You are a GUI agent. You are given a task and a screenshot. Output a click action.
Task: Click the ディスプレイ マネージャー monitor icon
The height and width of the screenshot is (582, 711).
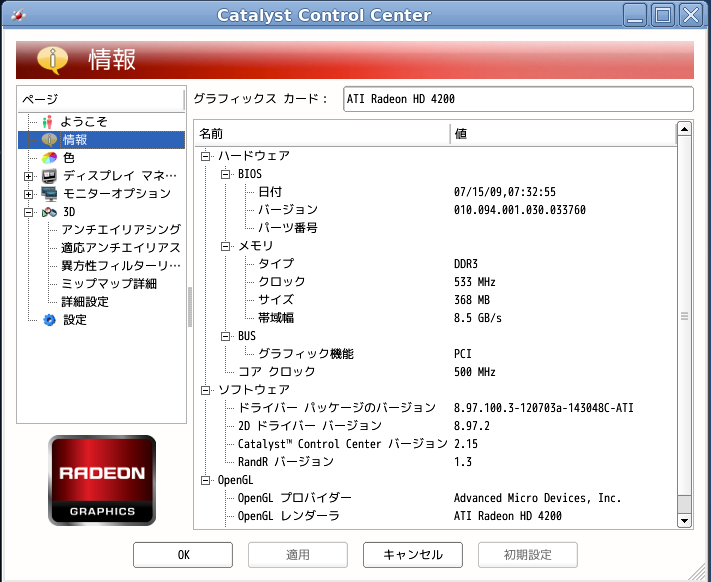(49, 176)
